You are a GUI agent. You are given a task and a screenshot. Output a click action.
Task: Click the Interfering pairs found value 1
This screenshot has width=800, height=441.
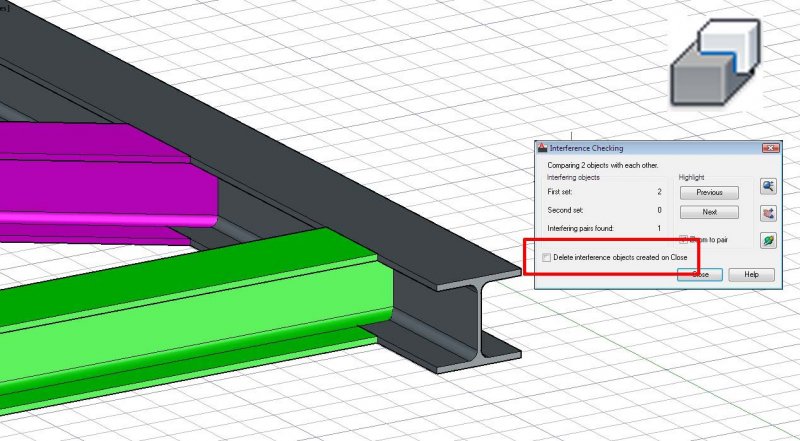point(660,229)
